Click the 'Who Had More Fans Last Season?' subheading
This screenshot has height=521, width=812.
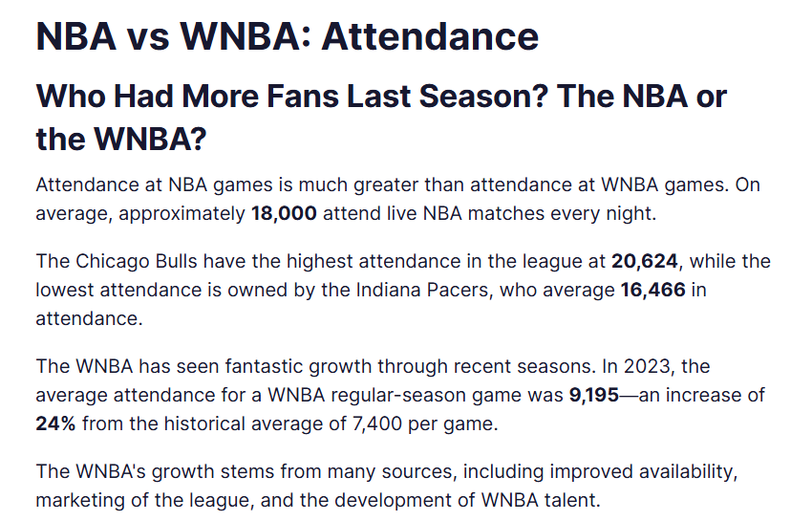pyautogui.click(x=292, y=97)
